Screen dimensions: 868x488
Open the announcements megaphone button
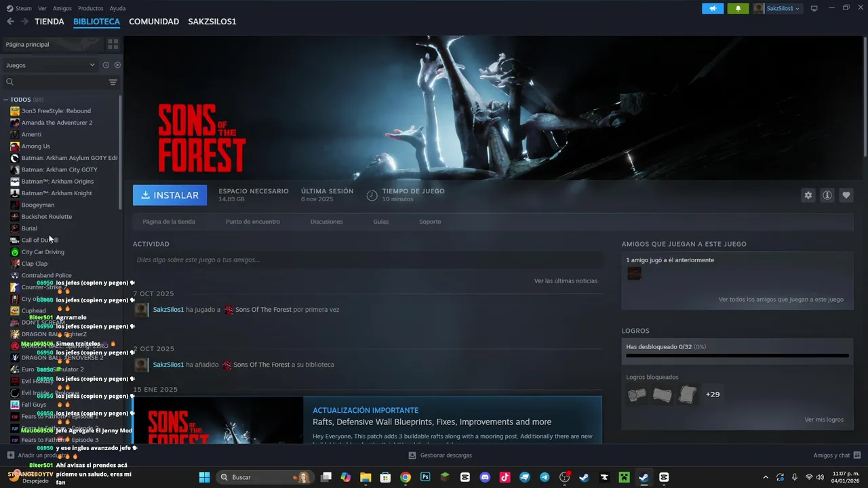713,8
